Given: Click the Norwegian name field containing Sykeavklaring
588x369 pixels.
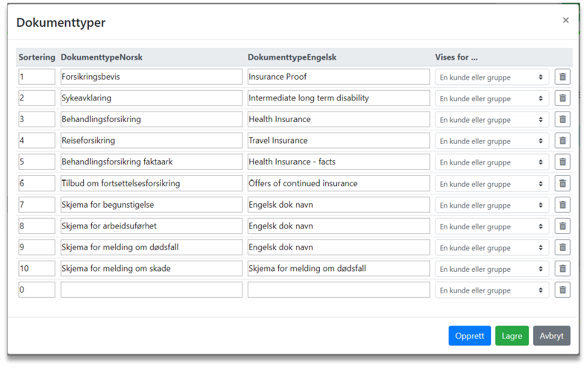Looking at the screenshot, I should 151,98.
